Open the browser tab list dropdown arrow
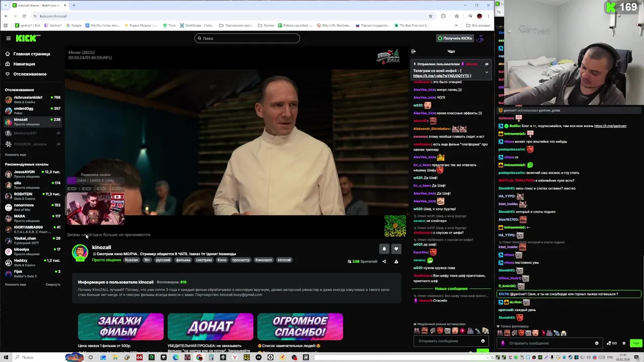 6,5
